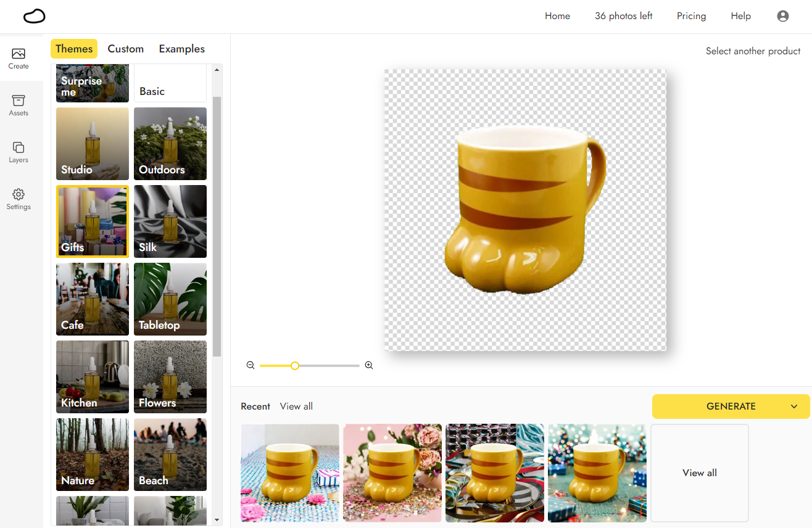Click the 36 photos left indicator
Screen dimensions: 812x528
(623, 16)
